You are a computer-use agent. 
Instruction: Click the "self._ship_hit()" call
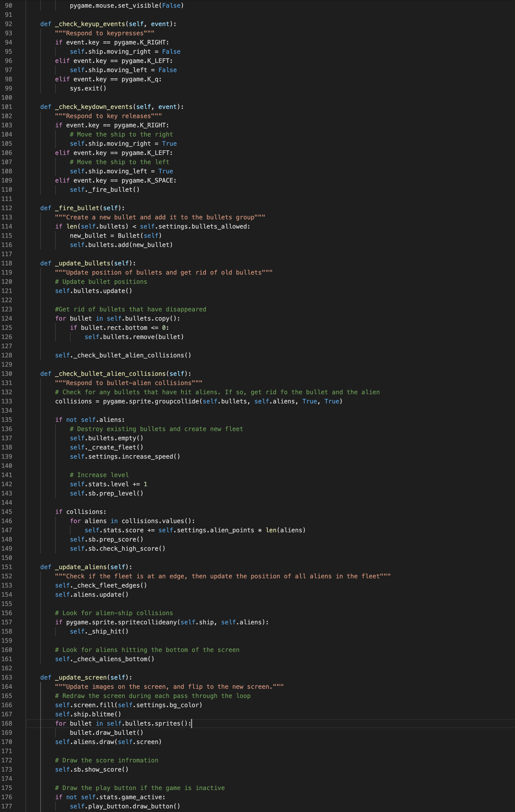99,631
